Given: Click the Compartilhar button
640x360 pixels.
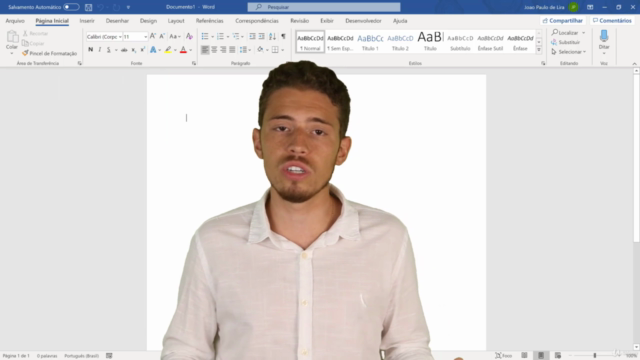Looking at the screenshot, I should tap(562, 20).
